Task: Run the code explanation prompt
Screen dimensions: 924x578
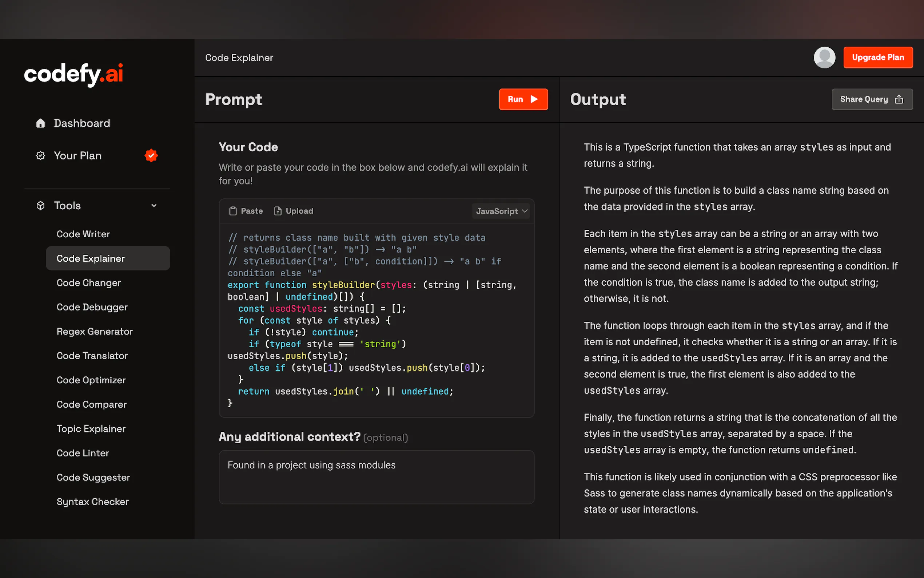Action: pos(523,99)
